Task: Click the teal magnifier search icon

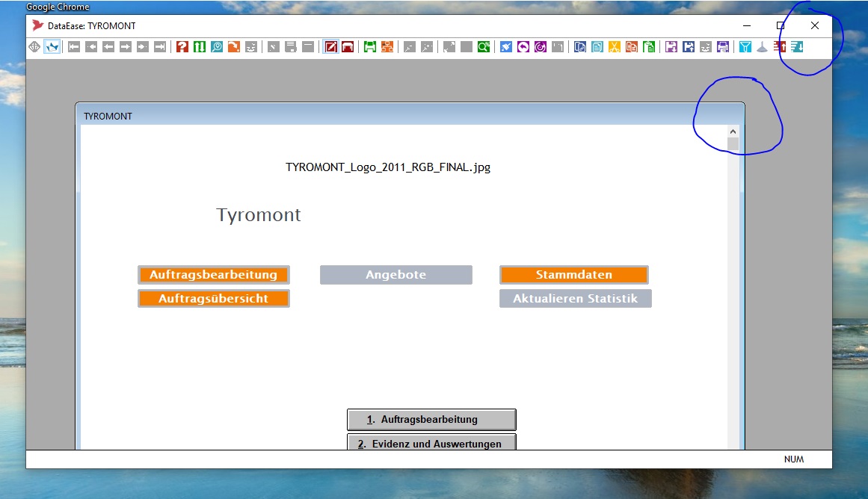Action: click(x=217, y=47)
